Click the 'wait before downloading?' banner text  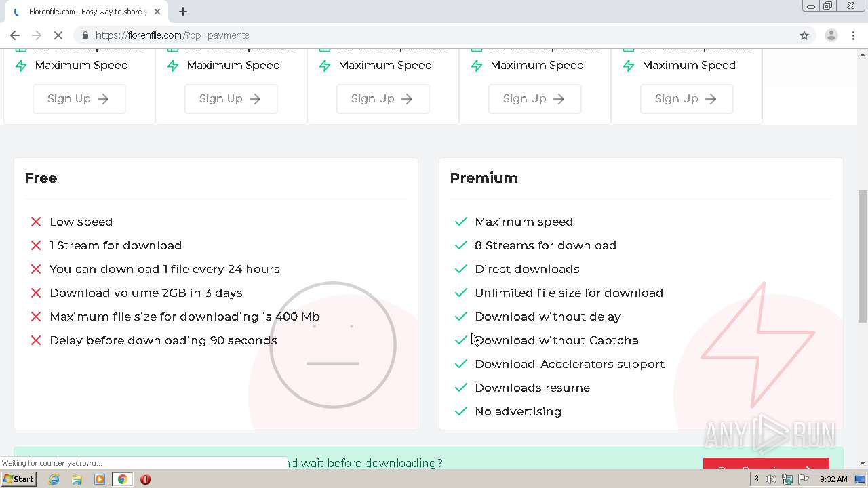tap(364, 463)
